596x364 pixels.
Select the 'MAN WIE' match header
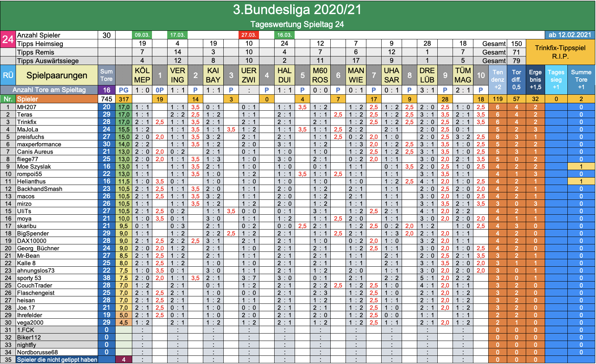[x=356, y=75]
